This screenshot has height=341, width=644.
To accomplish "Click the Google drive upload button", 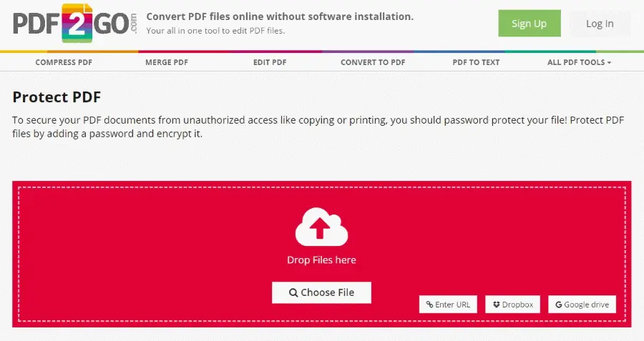I will click(x=582, y=305).
